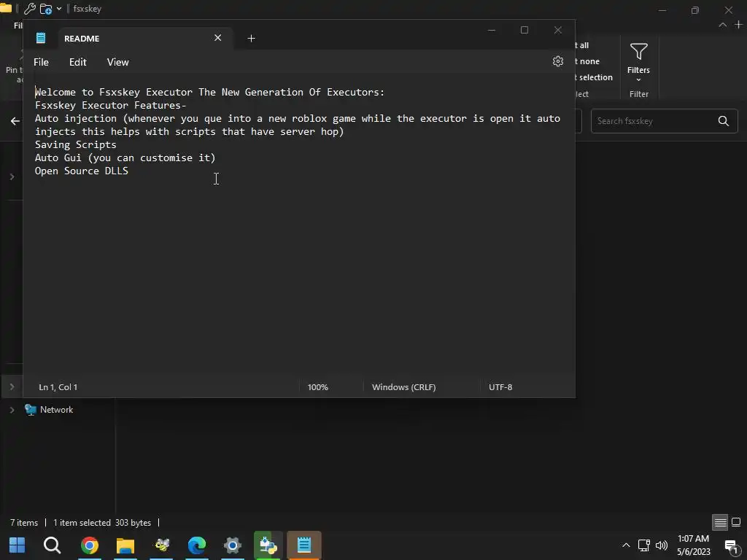747x560 pixels.
Task: Open Notepad File menu
Action: 41,63
